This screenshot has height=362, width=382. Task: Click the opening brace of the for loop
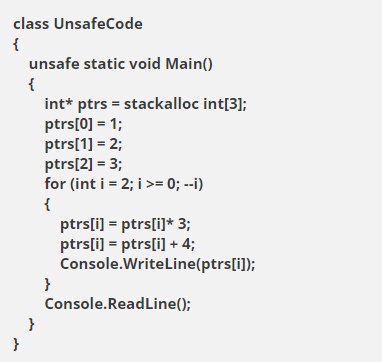coord(47,204)
